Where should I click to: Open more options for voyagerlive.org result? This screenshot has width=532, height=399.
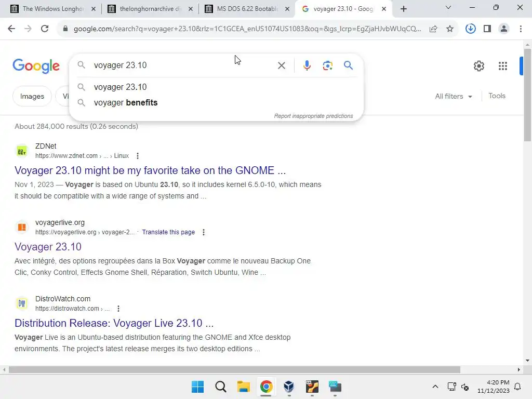pyautogui.click(x=203, y=232)
